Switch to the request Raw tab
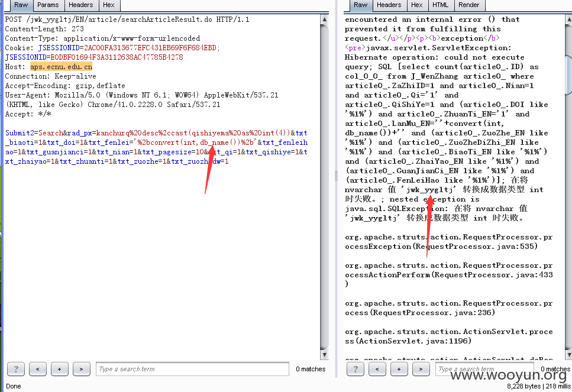The width and height of the screenshot is (572, 392). (x=21, y=5)
